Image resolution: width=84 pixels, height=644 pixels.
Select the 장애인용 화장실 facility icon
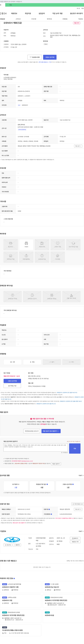pos(52,297)
